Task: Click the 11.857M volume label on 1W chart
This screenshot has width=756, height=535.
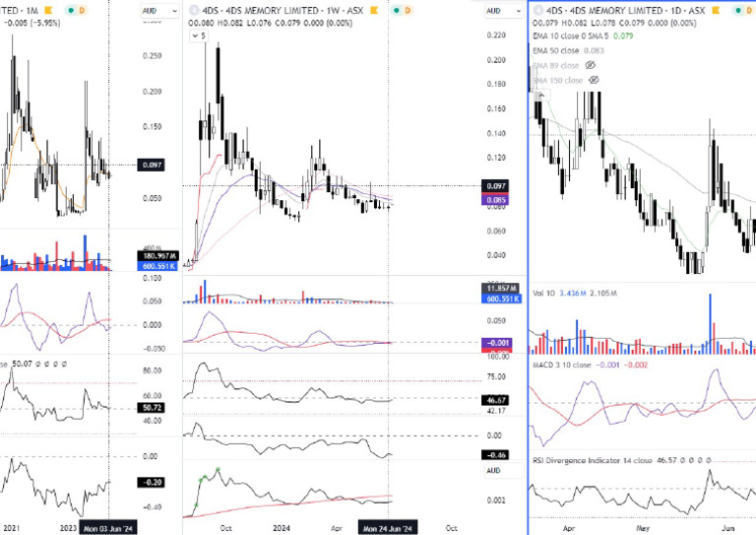Action: (501, 288)
